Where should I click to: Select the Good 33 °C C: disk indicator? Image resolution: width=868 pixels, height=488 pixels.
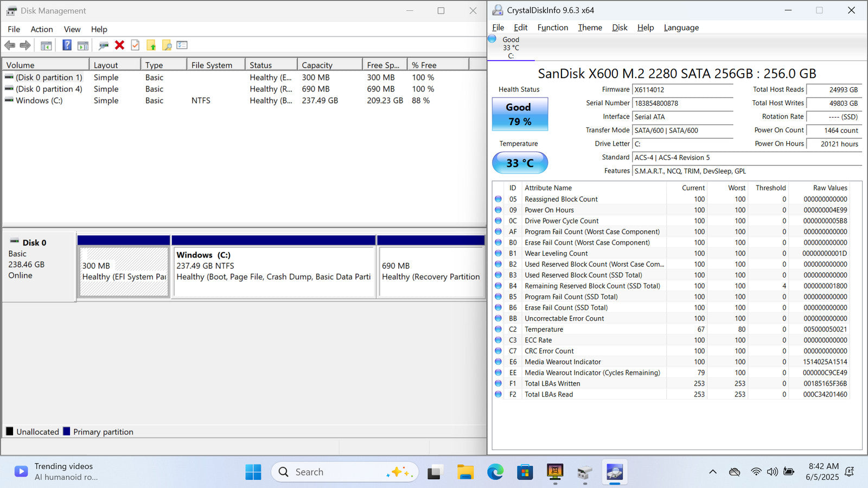click(510, 47)
